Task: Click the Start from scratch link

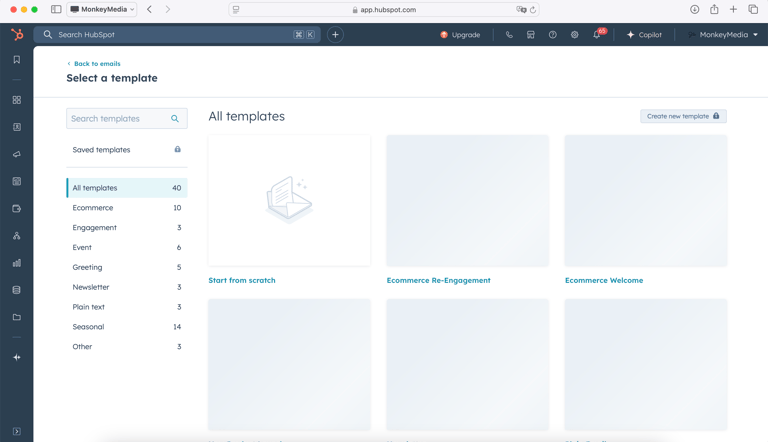Action: [x=242, y=280]
